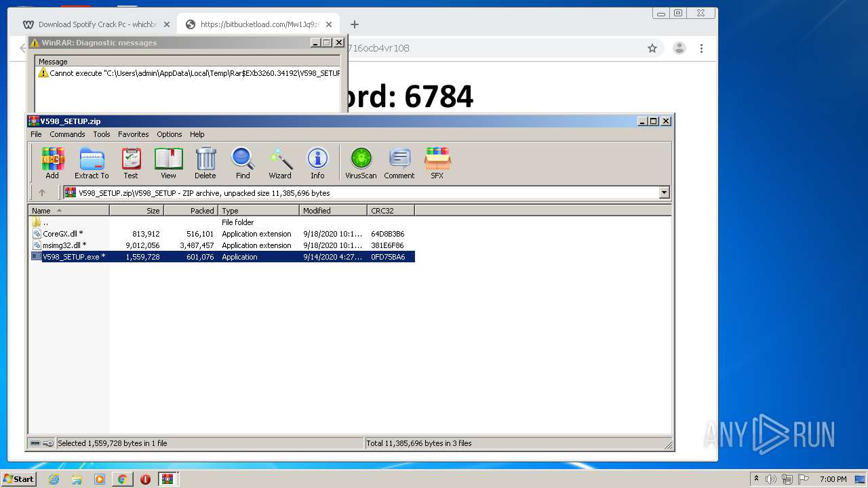Click the SFX toolbar icon
868x488 pixels.
pyautogui.click(x=437, y=163)
